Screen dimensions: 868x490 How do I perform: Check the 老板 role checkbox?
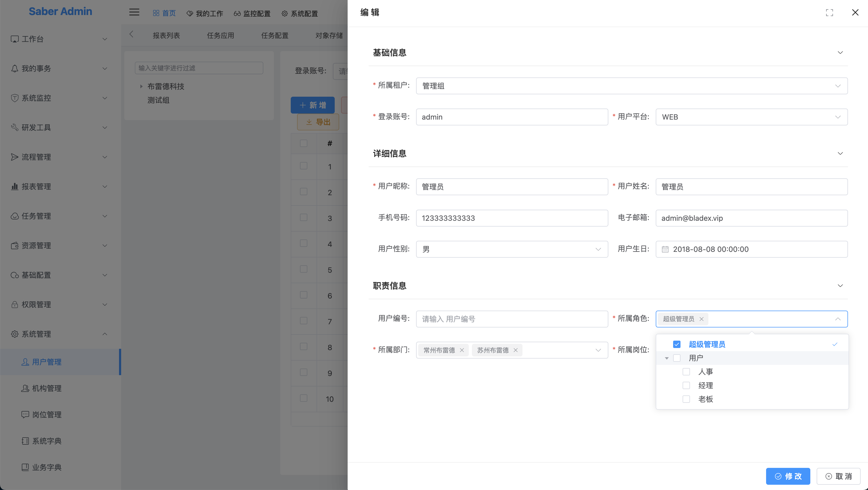[x=686, y=399]
